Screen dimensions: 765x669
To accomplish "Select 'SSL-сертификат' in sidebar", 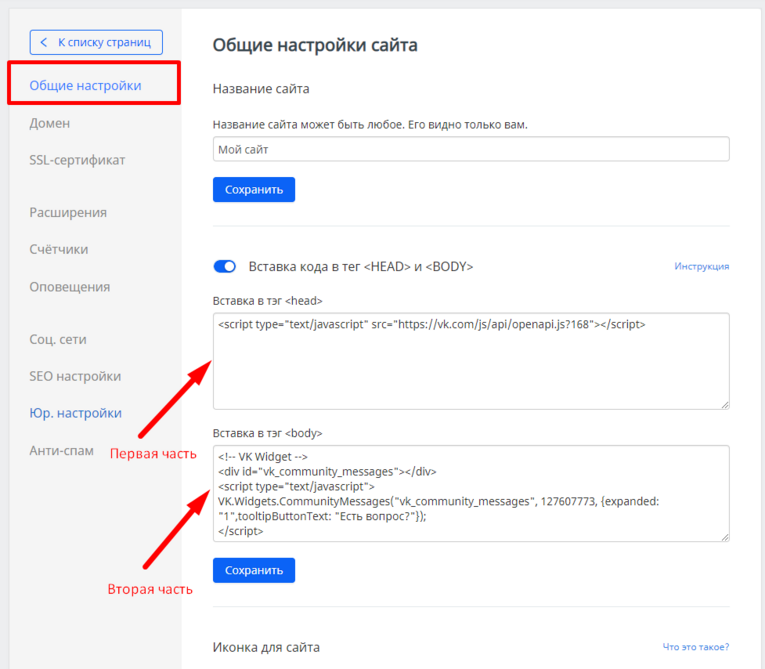I will pyautogui.click(x=77, y=160).
